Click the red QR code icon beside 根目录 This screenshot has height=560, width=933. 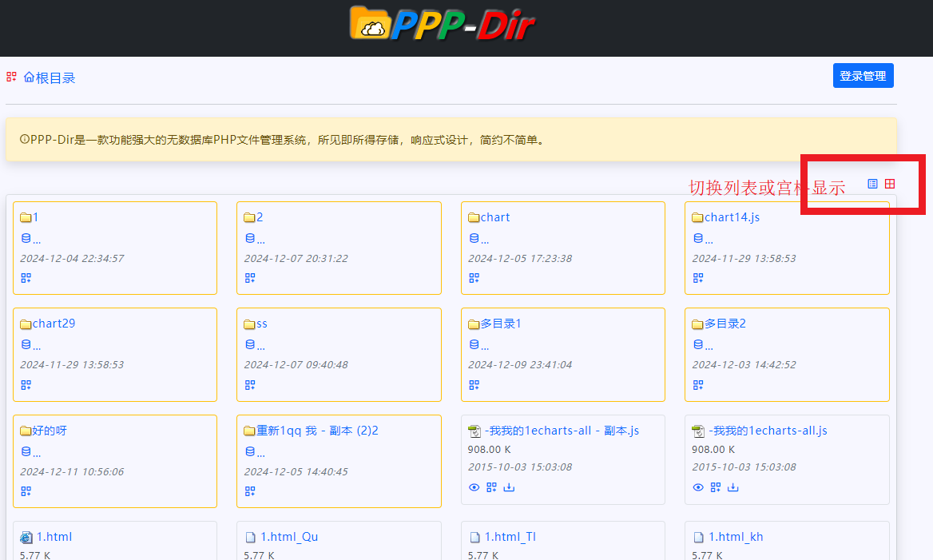tap(11, 77)
